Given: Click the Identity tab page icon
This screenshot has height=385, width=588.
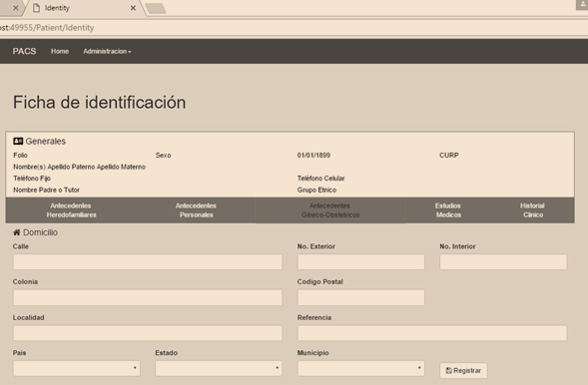Looking at the screenshot, I should tap(36, 8).
